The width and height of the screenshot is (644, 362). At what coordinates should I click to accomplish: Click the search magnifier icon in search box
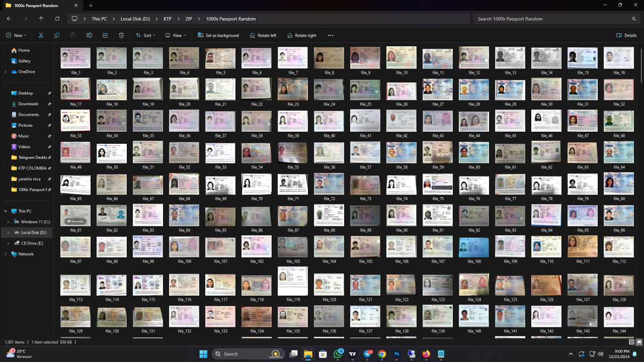[634, 19]
